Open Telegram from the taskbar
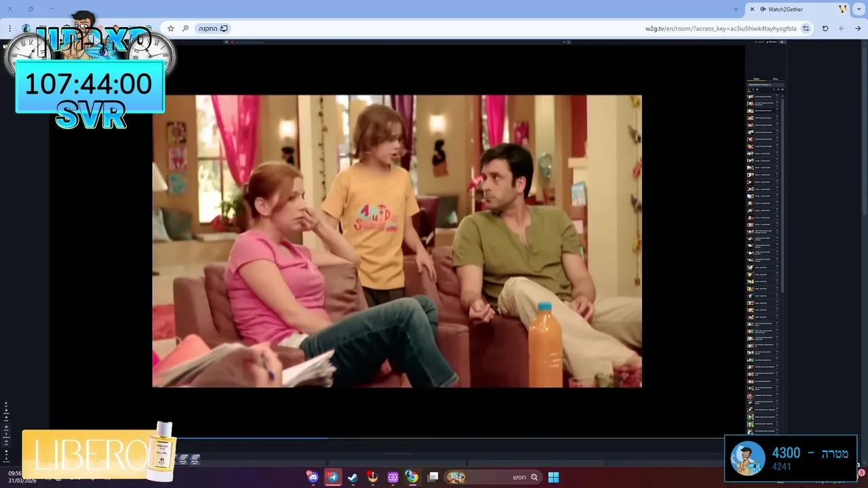The width and height of the screenshot is (868, 488). pyautogui.click(x=332, y=477)
